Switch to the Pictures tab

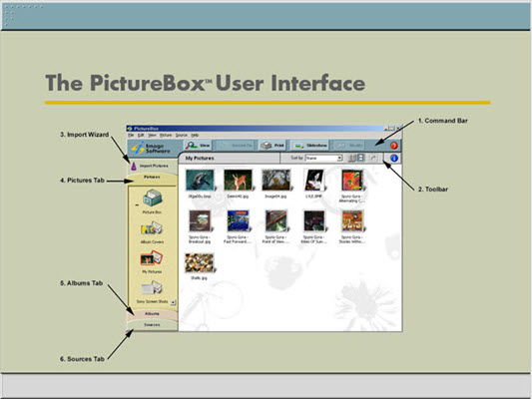click(x=152, y=179)
